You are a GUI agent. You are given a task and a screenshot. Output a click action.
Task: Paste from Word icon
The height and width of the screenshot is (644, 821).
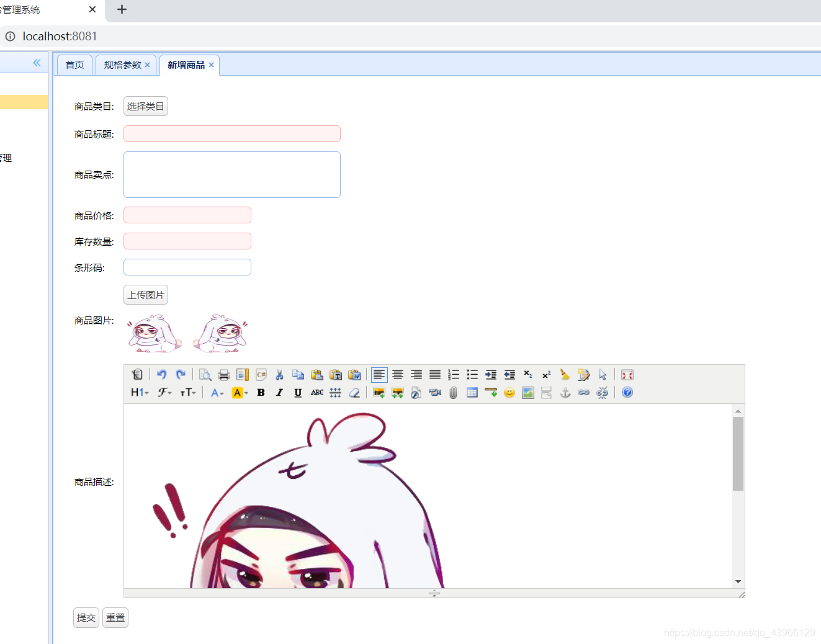(354, 375)
